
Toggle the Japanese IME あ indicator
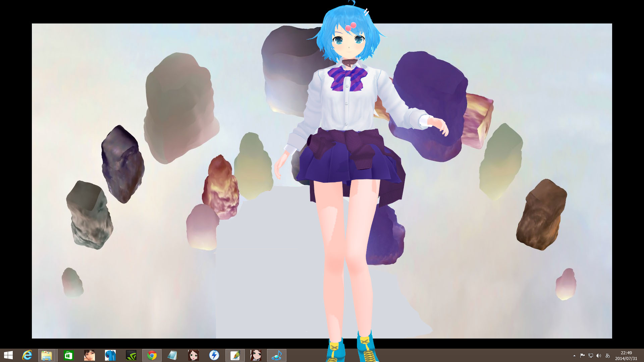pyautogui.click(x=607, y=356)
